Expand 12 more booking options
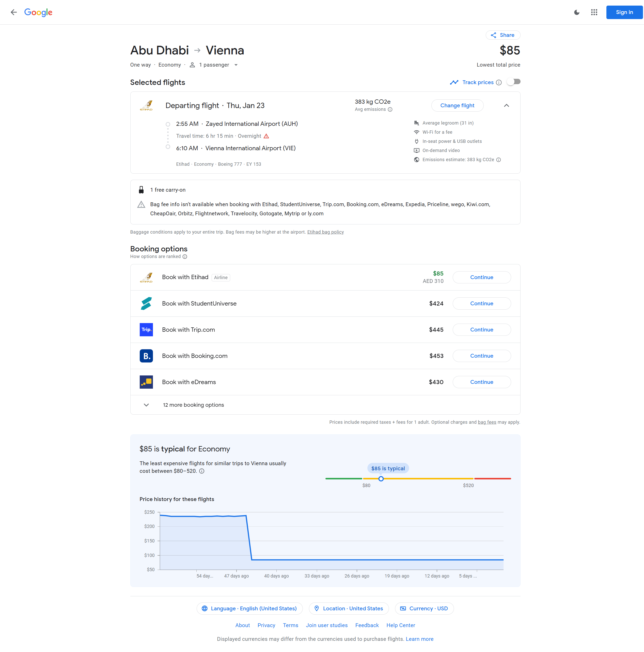 (x=193, y=405)
